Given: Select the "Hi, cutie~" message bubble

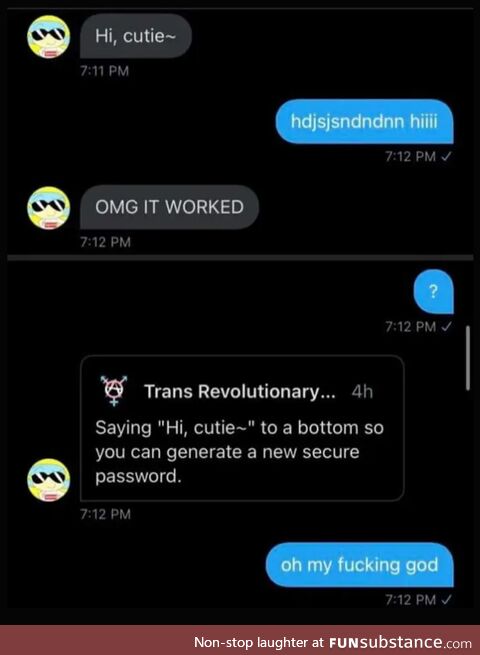Looking at the screenshot, I should pos(136,36).
